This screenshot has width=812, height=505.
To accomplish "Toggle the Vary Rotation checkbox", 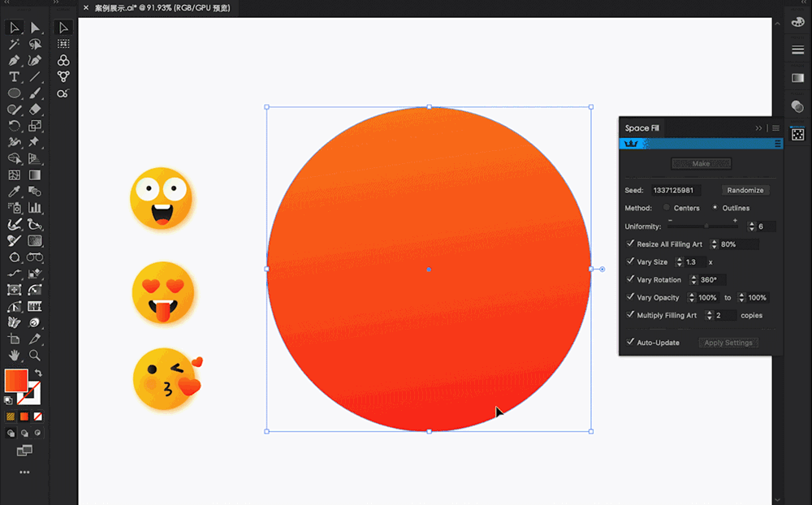I will click(631, 279).
